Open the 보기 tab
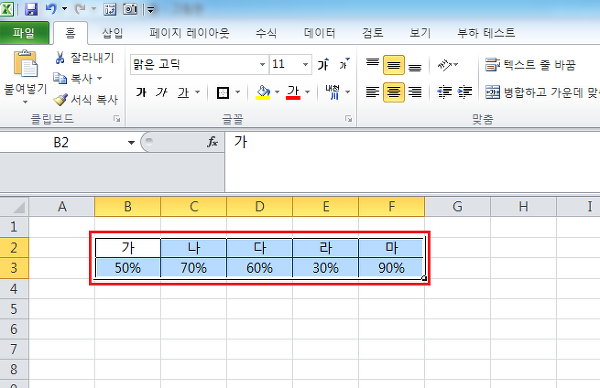This screenshot has width=600, height=388. (x=420, y=33)
